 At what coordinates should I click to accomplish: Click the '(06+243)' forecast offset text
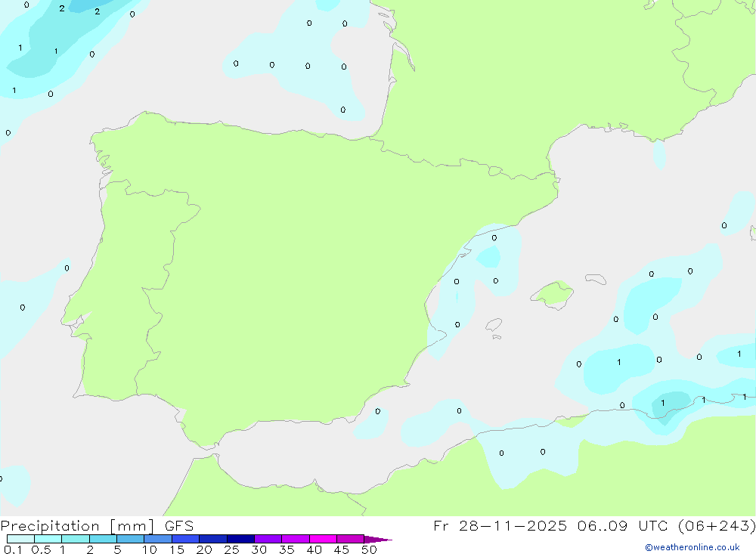717,526
